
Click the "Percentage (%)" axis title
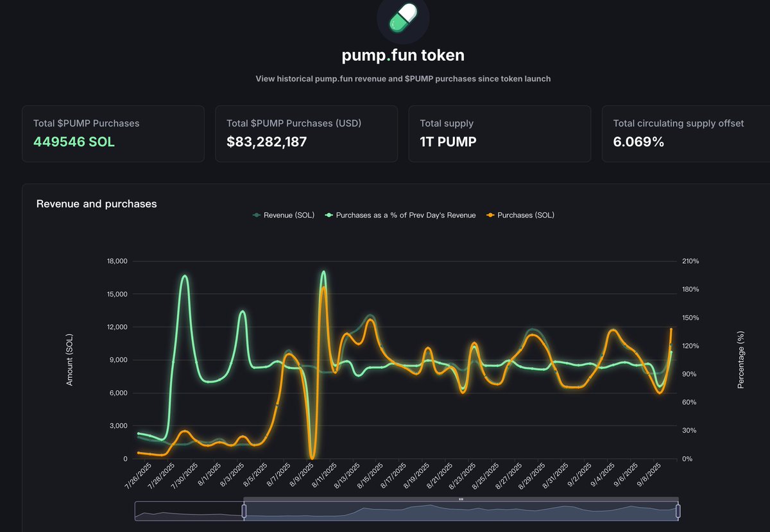[x=740, y=360]
